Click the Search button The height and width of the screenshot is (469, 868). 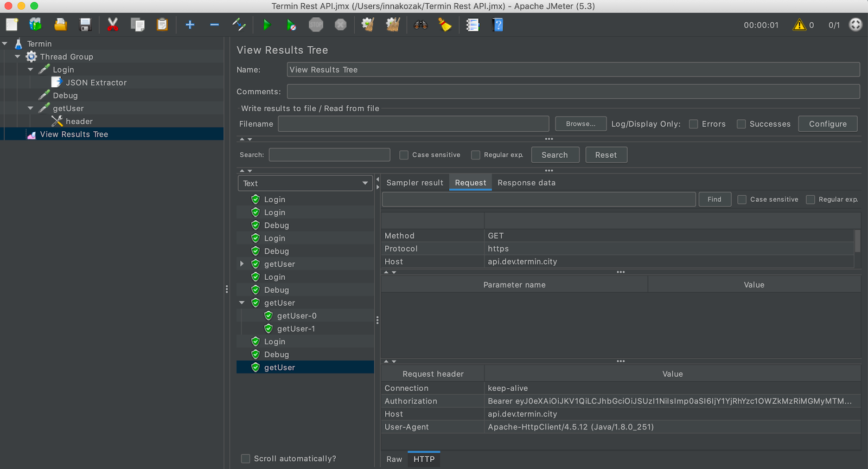[x=554, y=155]
